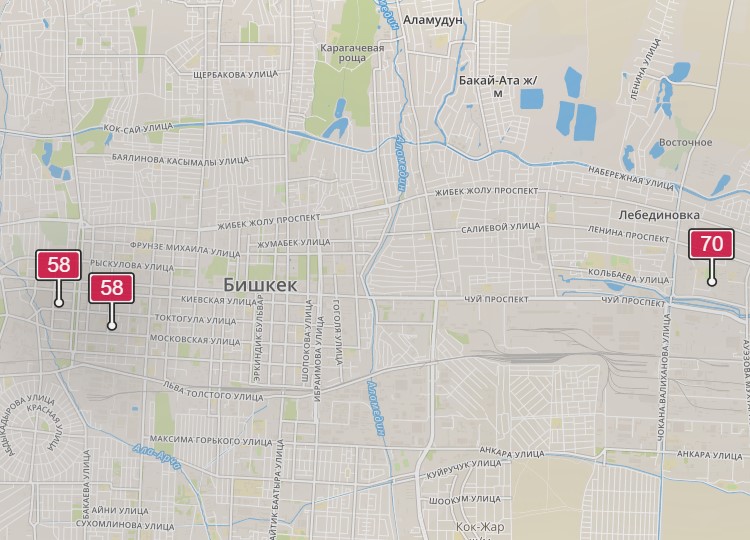Screen dimensions: 750x540
Task: Click the Баялинова Касымалы улица label
Action: pyautogui.click(x=180, y=159)
